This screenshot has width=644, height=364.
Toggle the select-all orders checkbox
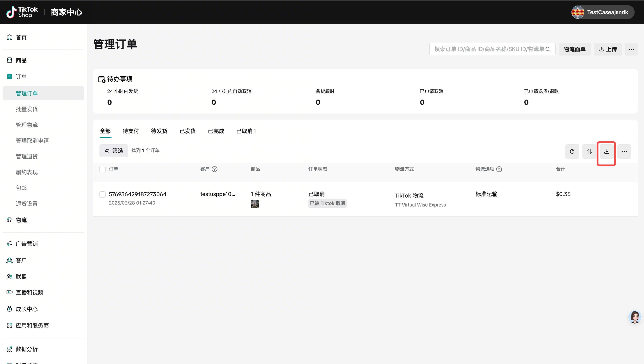point(102,169)
